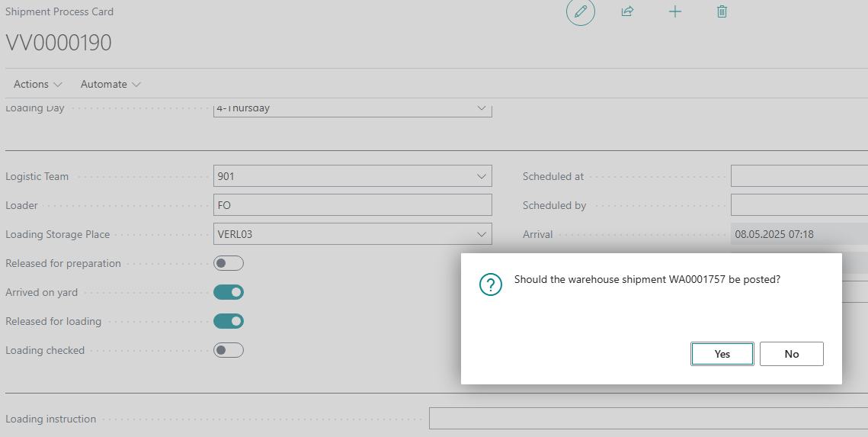Click the plus New record icon
Screen dimensions: 868x437
tap(674, 12)
